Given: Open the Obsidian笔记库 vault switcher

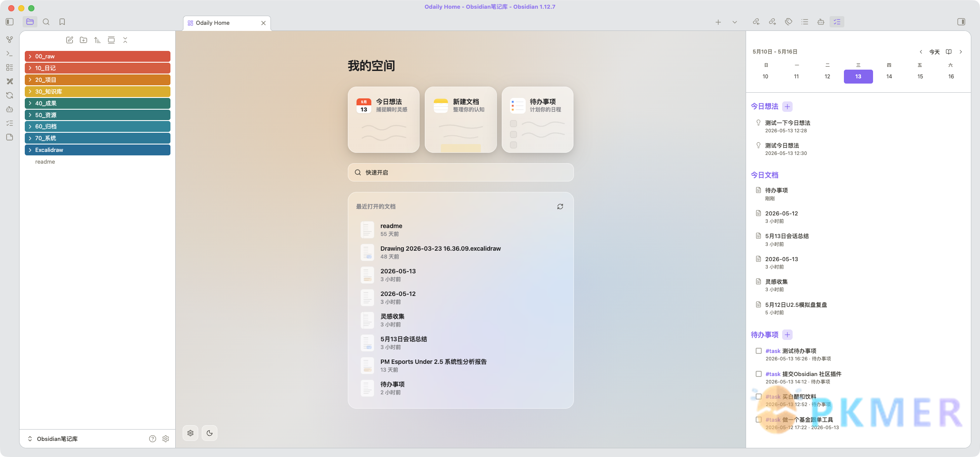Looking at the screenshot, I should (53, 439).
